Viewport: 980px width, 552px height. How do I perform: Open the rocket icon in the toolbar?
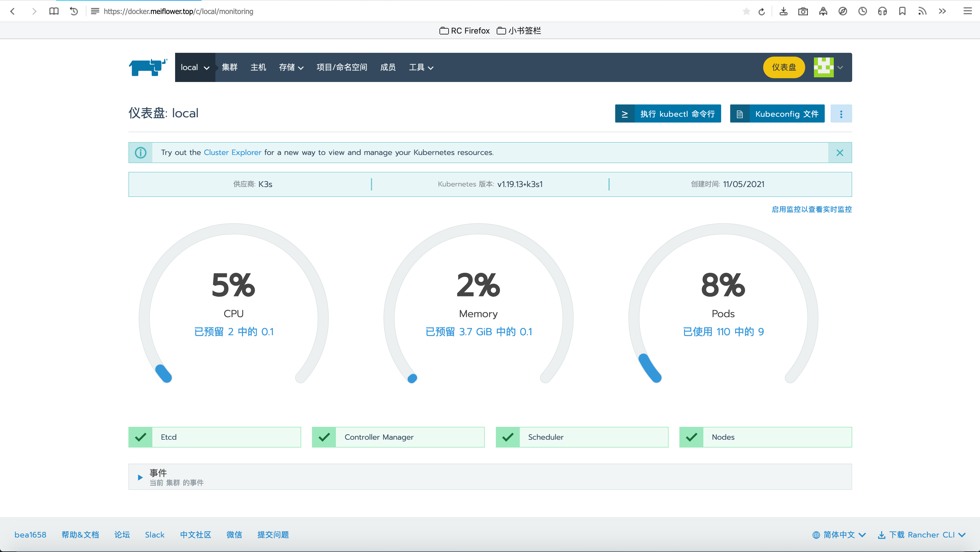823,11
